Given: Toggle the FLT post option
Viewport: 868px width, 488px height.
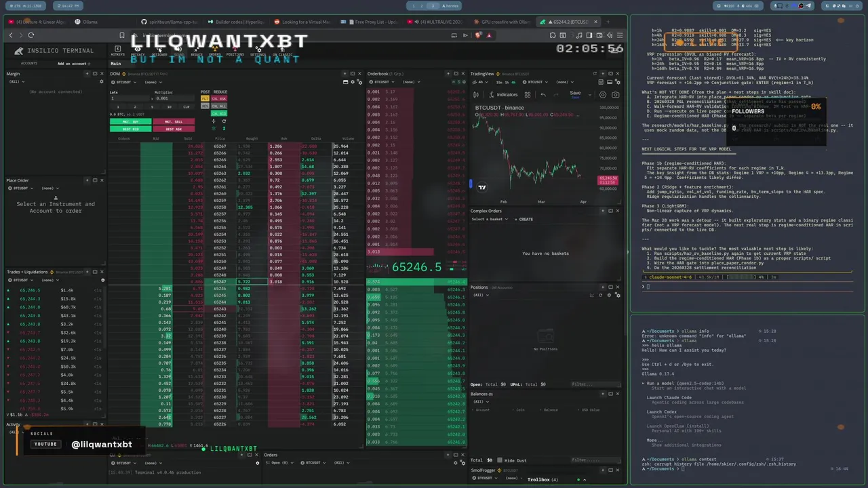Looking at the screenshot, I should 205,98.
